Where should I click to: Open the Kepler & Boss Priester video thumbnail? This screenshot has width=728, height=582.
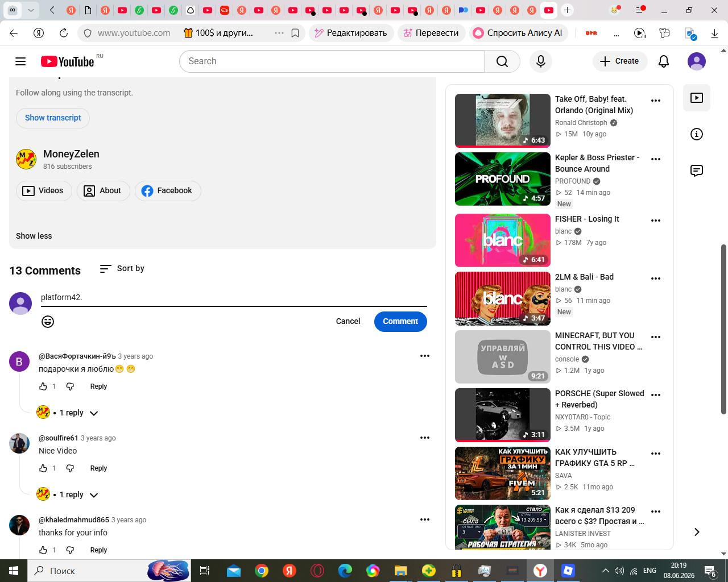coord(503,179)
